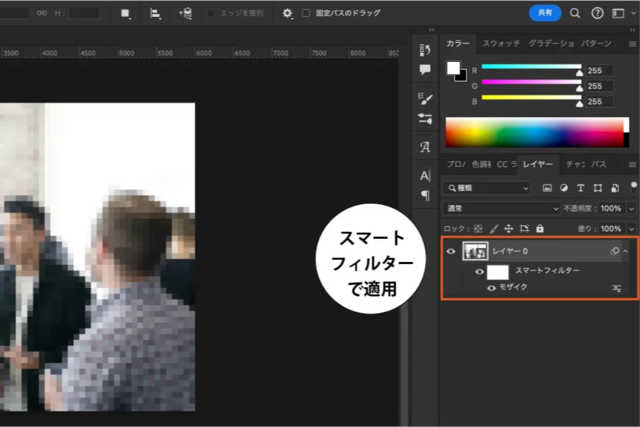Switch to the 色調補正 tab
Viewport: 640px width, 427px height.
pyautogui.click(x=481, y=165)
